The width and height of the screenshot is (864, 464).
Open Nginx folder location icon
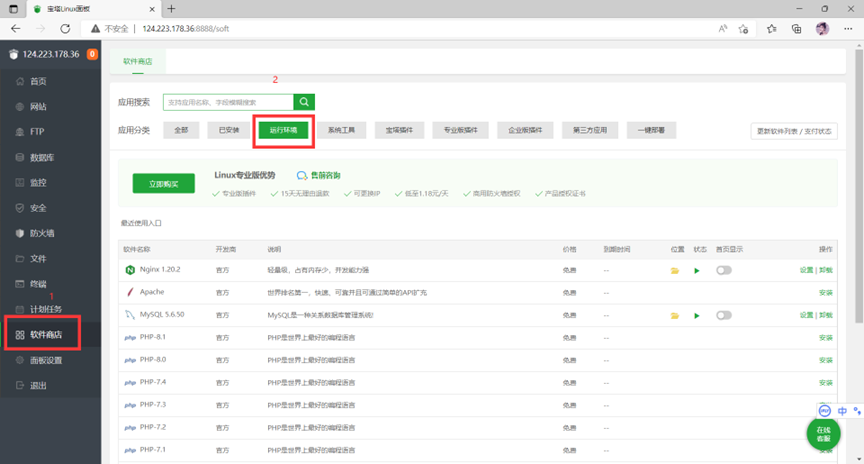click(674, 271)
